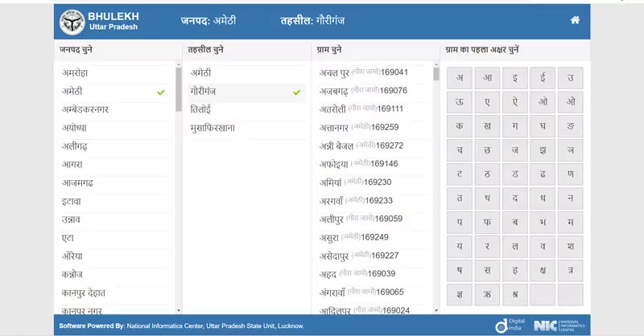Screen dimensions: 644x336
Task: Select letter त in the alphabet grid
Action: (x=460, y=199)
